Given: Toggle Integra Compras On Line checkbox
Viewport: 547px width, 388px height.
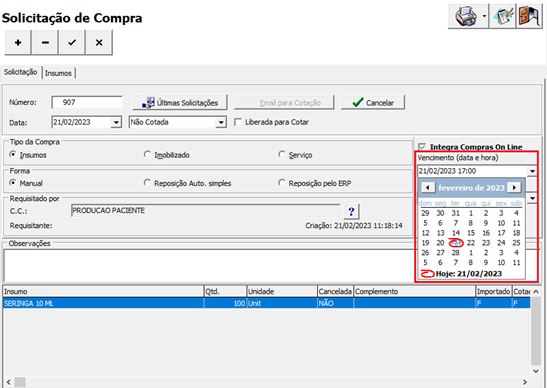Looking at the screenshot, I should [422, 147].
